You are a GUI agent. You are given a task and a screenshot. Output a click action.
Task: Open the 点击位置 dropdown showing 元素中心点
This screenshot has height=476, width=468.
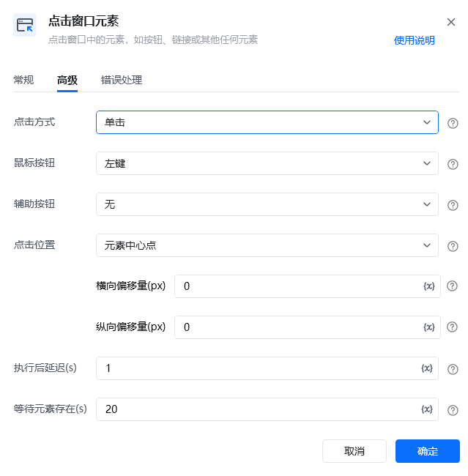coord(267,245)
